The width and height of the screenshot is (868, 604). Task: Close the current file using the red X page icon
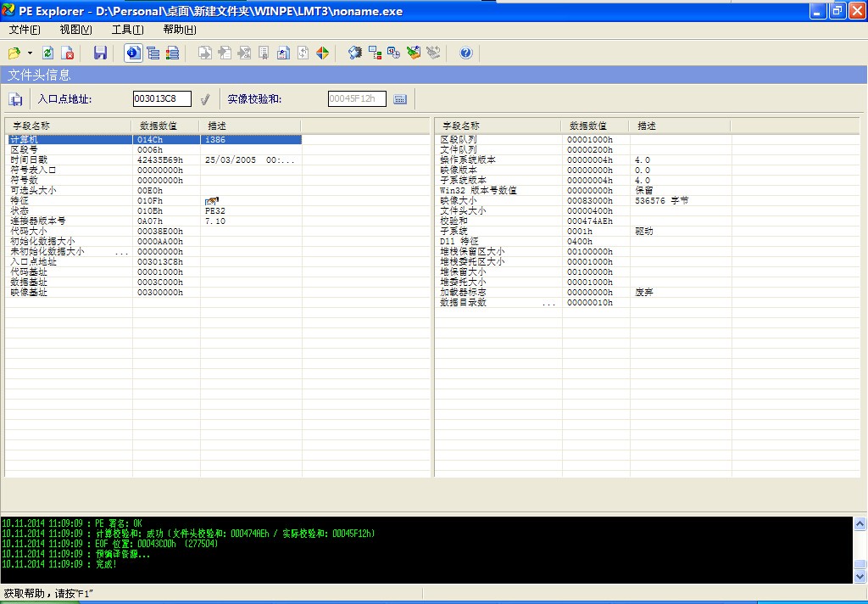point(68,53)
